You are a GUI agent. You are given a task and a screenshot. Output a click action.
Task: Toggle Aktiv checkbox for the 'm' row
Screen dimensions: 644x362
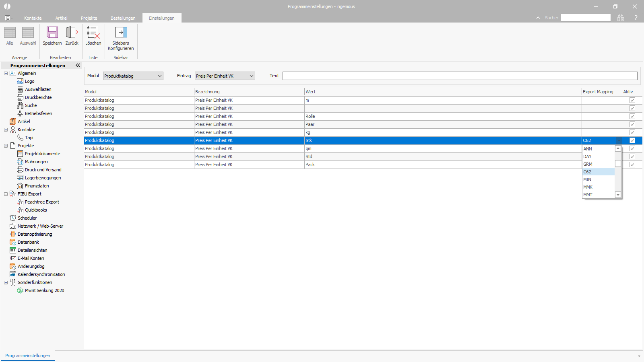click(x=632, y=100)
